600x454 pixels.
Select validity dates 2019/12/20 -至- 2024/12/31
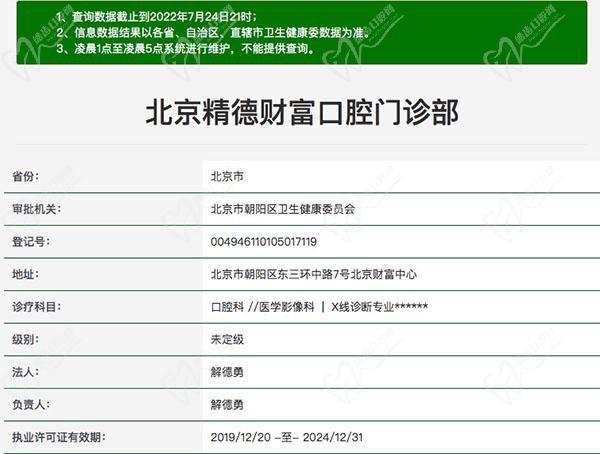tap(287, 437)
